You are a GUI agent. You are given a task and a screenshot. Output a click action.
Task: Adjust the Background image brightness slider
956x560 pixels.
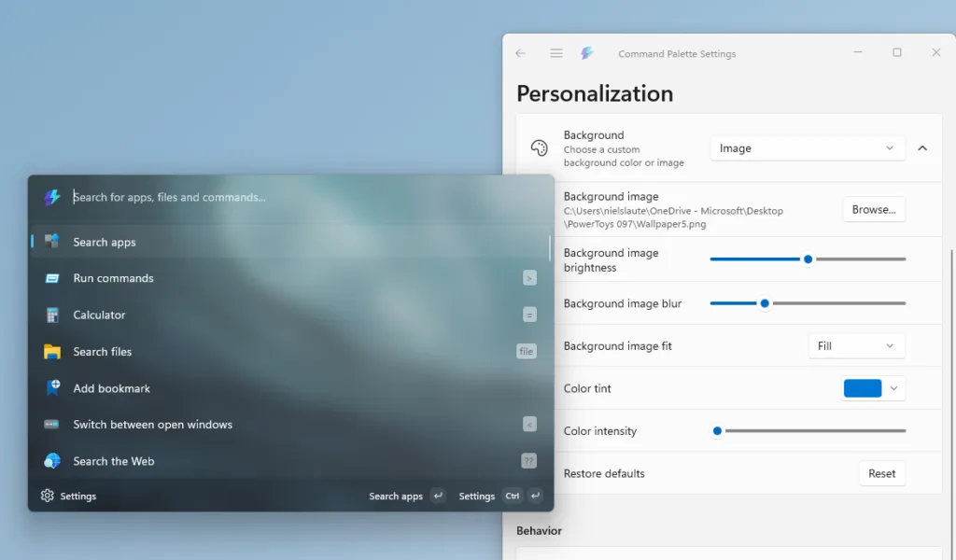pos(807,259)
